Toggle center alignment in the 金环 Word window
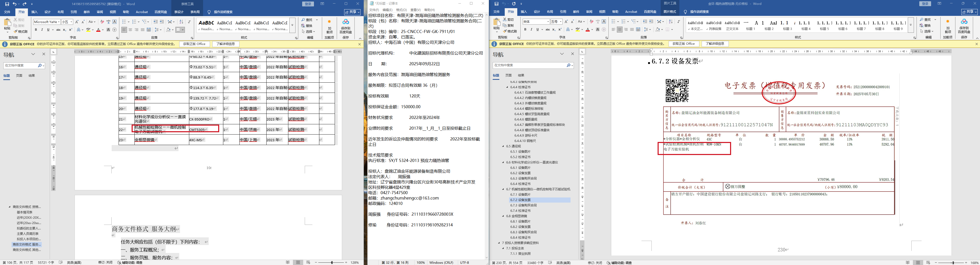The image size is (980, 265). [x=619, y=29]
